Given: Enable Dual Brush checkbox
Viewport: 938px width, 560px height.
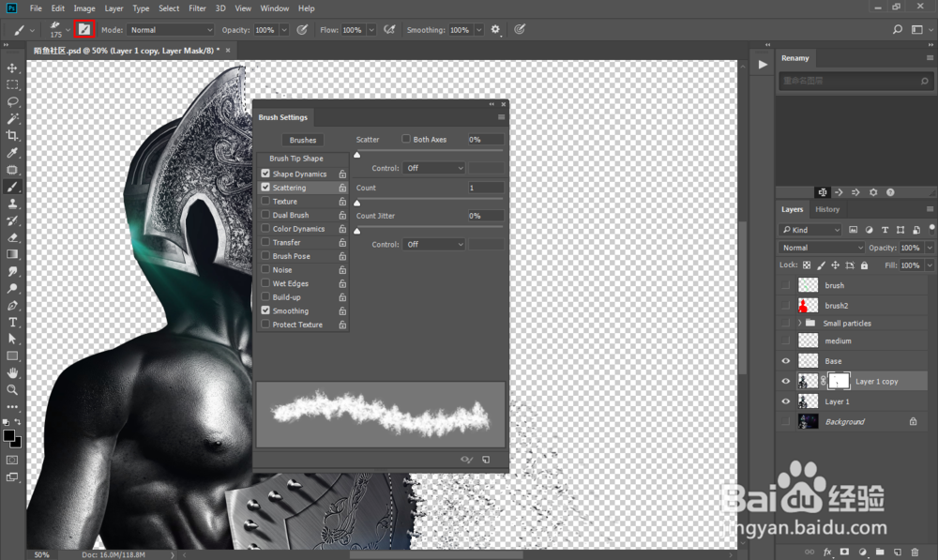Looking at the screenshot, I should point(265,215).
